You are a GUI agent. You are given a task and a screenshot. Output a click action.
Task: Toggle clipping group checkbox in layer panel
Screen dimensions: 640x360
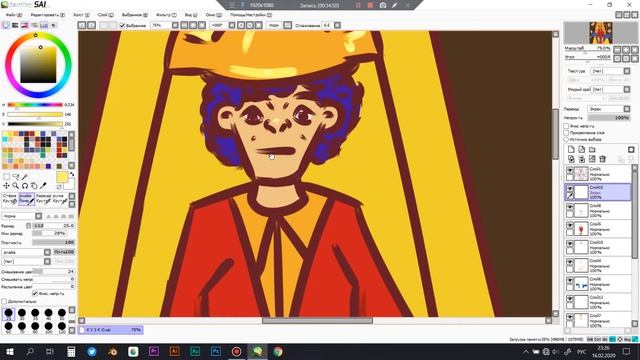coord(566,133)
